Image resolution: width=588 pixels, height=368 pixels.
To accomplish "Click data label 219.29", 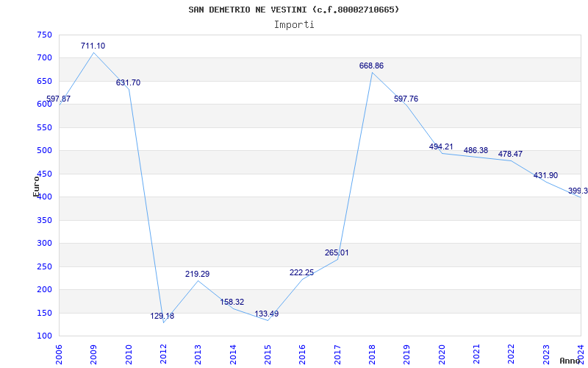I will coord(197,274).
